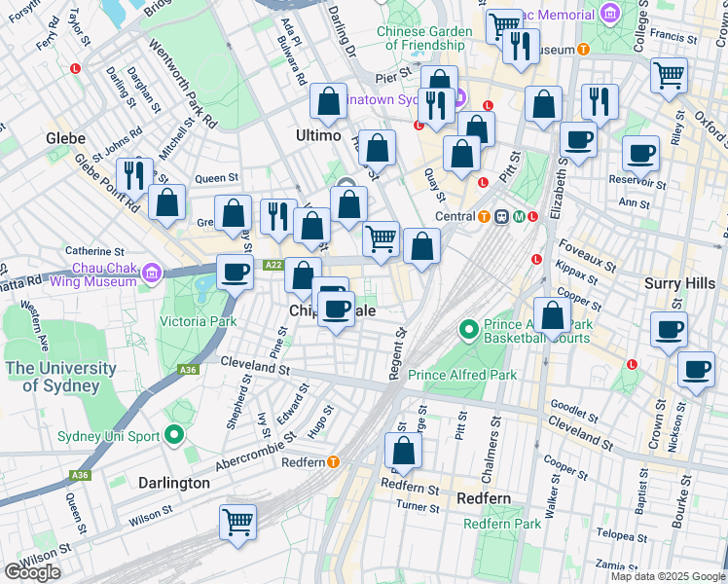Open the shopping cart marker near Francis St
The height and width of the screenshot is (584, 728).
click(669, 75)
